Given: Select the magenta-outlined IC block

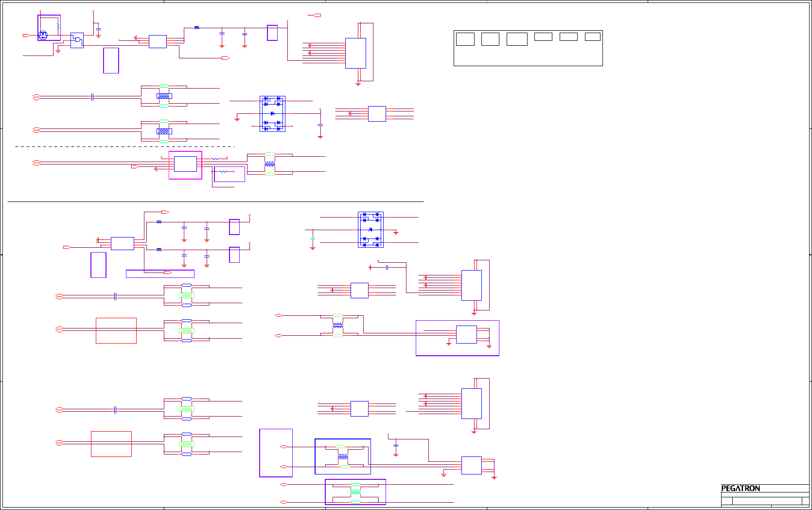Looking at the screenshot, I should 185,165.
